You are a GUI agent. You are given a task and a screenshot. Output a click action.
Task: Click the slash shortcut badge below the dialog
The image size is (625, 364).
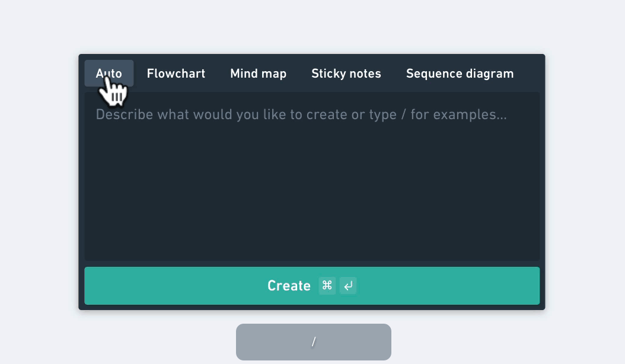(313, 342)
